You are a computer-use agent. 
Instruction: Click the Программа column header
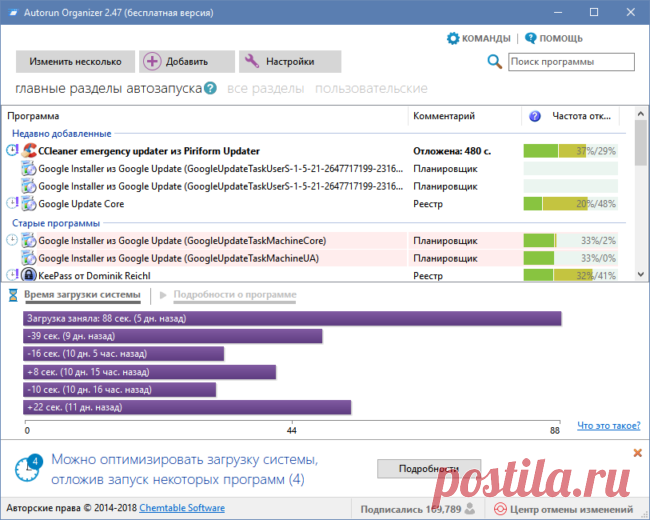[x=206, y=116]
